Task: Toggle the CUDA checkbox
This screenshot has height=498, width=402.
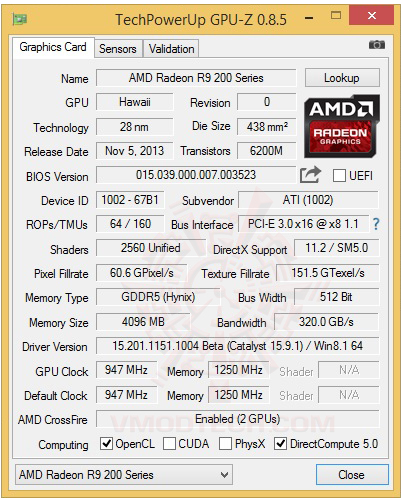Action: pyautogui.click(x=169, y=443)
